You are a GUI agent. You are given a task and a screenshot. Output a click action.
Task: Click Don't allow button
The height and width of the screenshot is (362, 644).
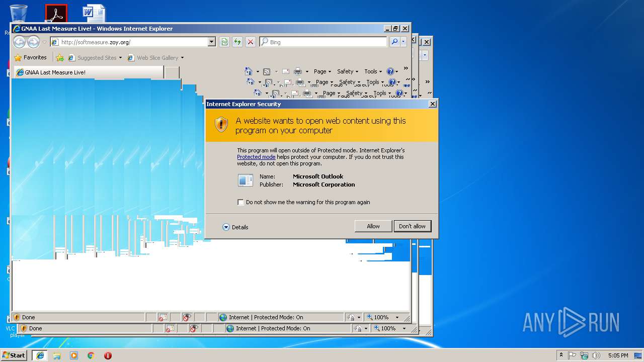[412, 226]
